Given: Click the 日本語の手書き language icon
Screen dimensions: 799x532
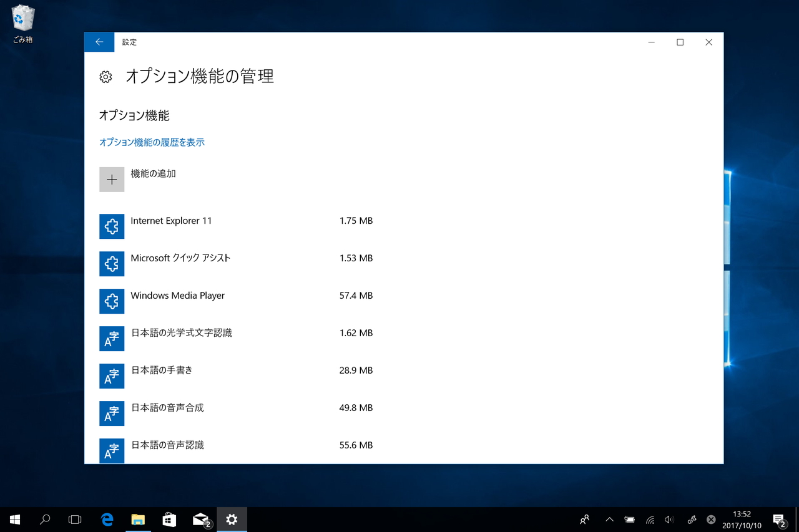Looking at the screenshot, I should (112, 376).
